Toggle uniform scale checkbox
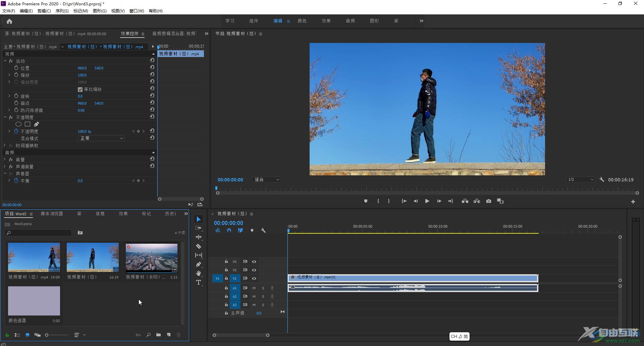Viewport: 644px width, 346px height. coord(80,90)
